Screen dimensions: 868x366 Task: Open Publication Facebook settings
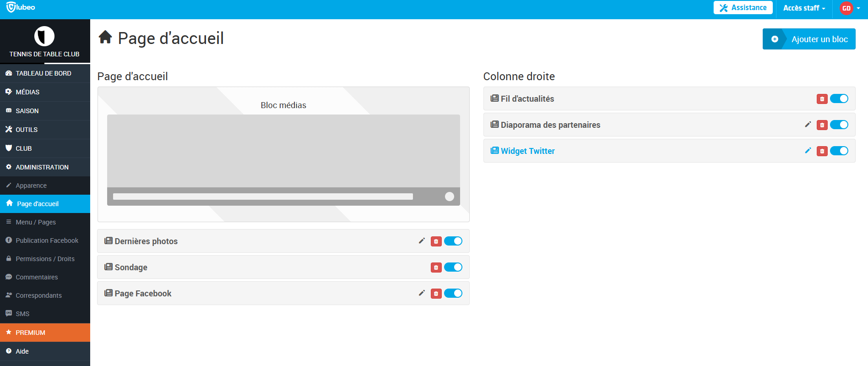(x=45, y=240)
